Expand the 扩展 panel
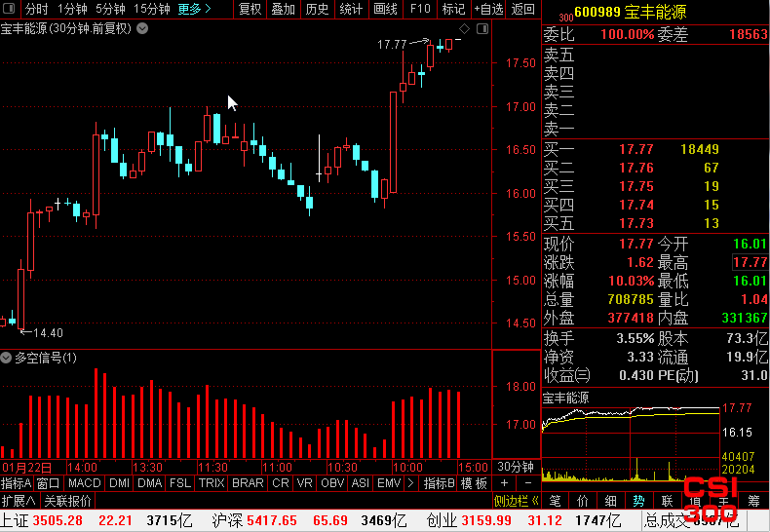770x532 pixels. (19, 501)
